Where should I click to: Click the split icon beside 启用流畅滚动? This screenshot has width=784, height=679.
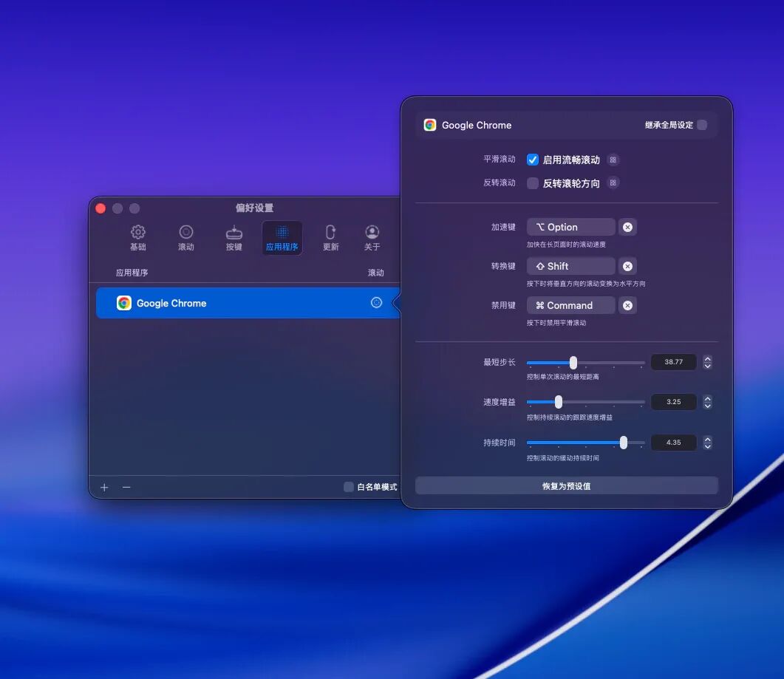[613, 160]
